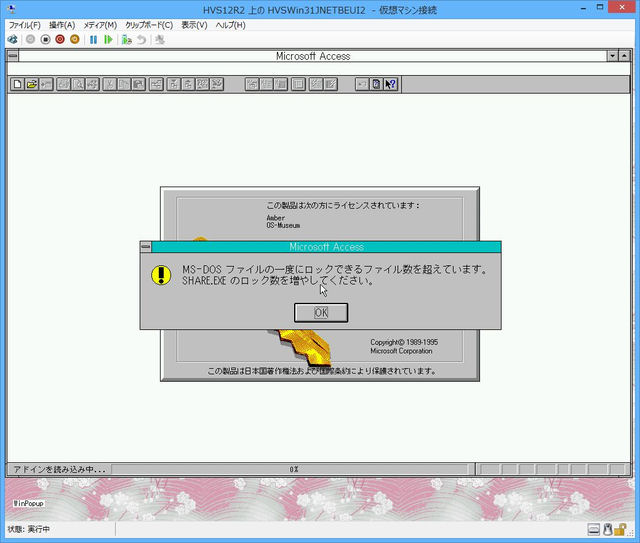Click Access New Database toolbar icon

pyautogui.click(x=17, y=84)
